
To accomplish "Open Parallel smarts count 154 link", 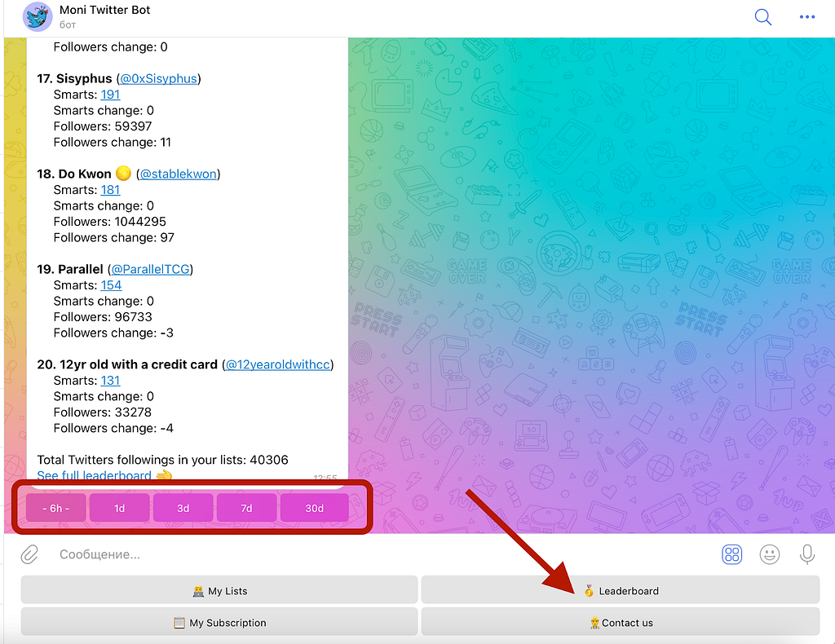I will point(111,285).
